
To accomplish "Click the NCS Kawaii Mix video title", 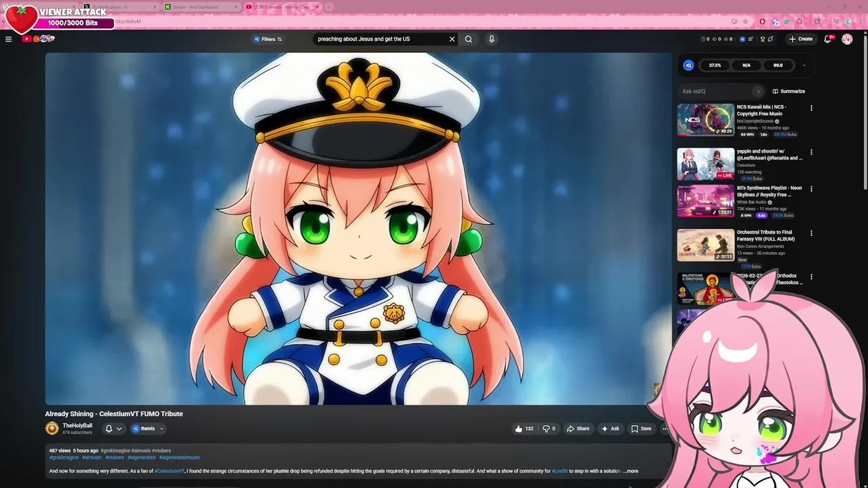I will [x=762, y=110].
